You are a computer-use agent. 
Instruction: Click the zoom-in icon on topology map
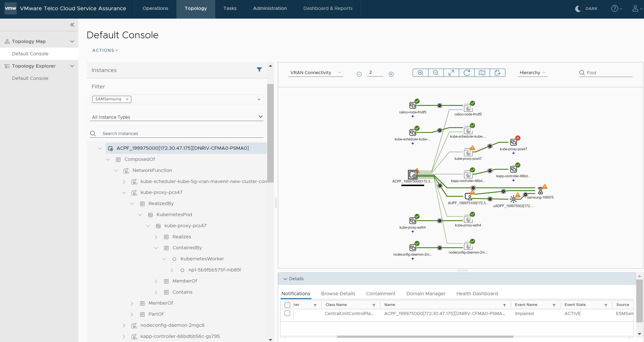point(420,72)
